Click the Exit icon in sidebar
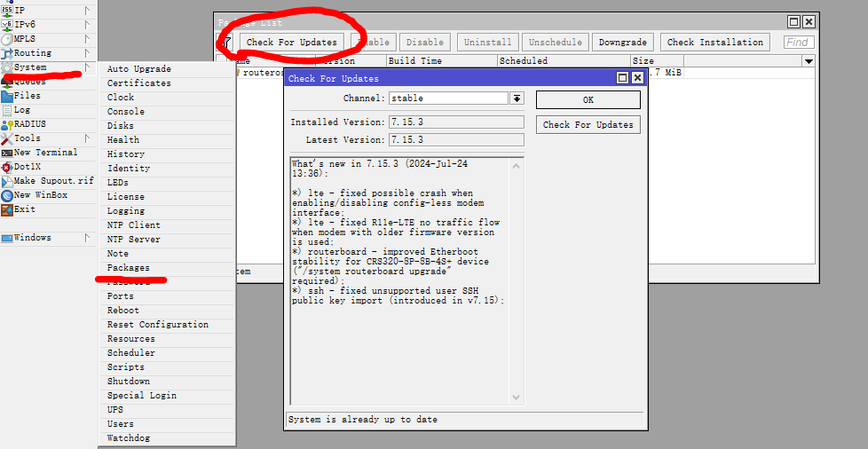This screenshot has height=449, width=868. pyautogui.click(x=6, y=209)
